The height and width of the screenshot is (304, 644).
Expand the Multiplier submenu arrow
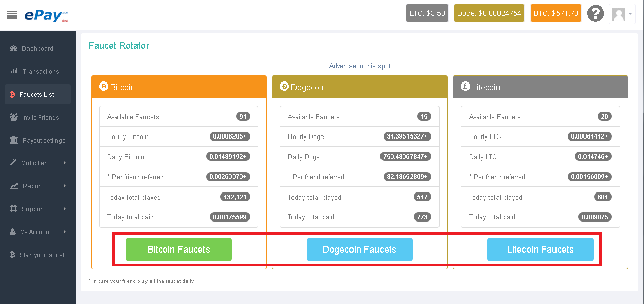tap(65, 163)
